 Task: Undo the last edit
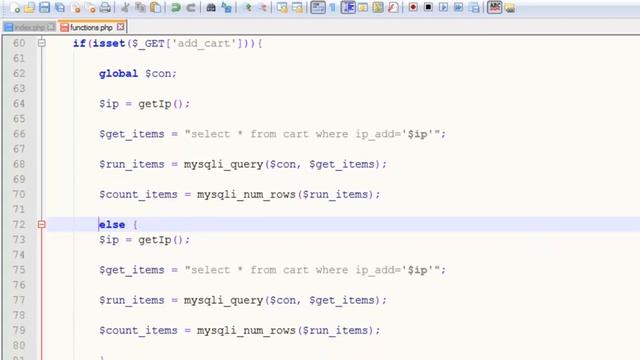click(x=176, y=7)
